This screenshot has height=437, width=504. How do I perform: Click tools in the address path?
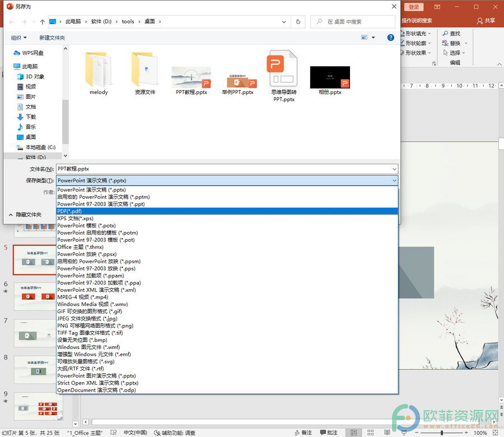128,21
